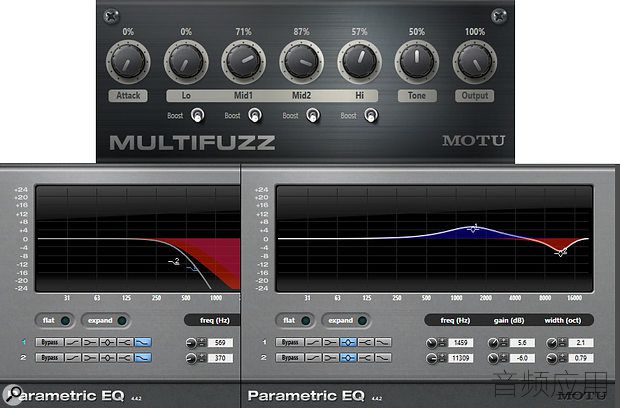Select low shelf filter for the 11309 Hz band

pos(331,358)
